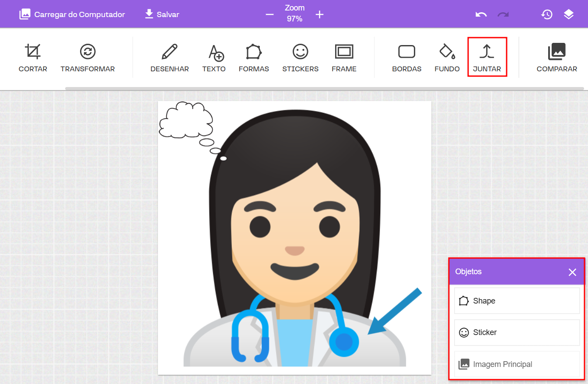Open the Cortar crop tool
The width and height of the screenshot is (588, 384).
pos(33,58)
